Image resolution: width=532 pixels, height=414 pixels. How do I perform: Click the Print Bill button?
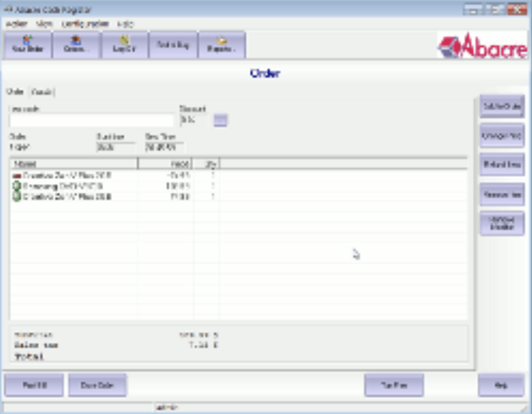34,385
